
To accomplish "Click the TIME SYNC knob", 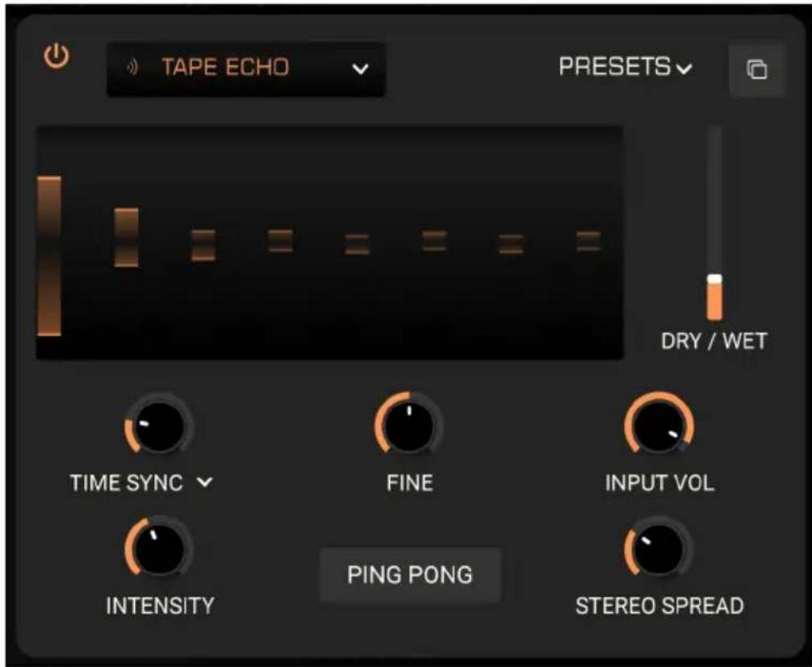I will pos(159,425).
